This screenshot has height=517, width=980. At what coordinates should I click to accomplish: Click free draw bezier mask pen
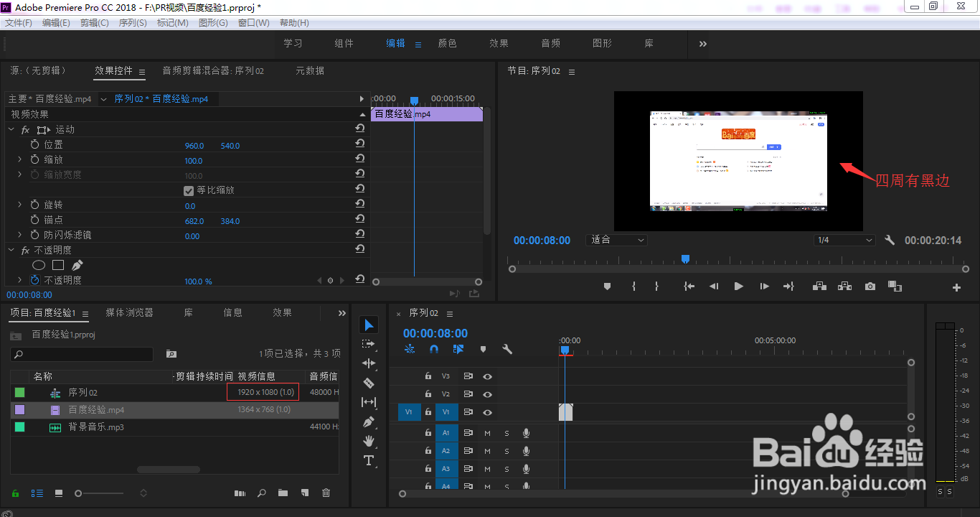(77, 265)
